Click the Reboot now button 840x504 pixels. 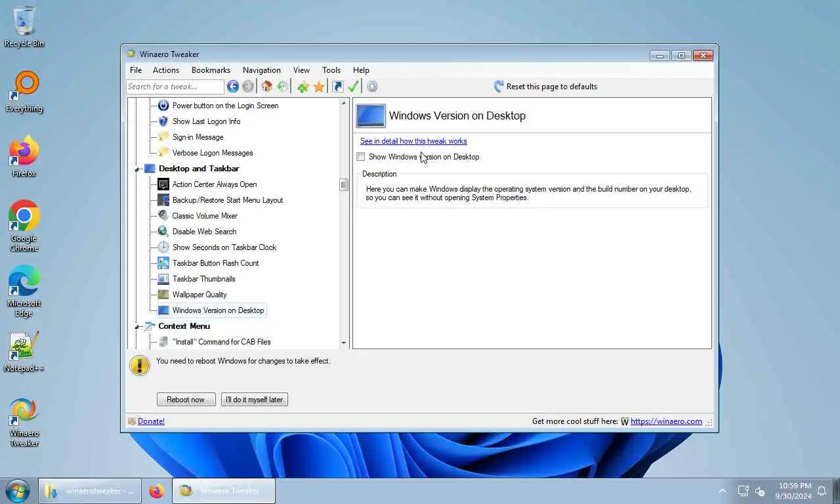tap(186, 400)
